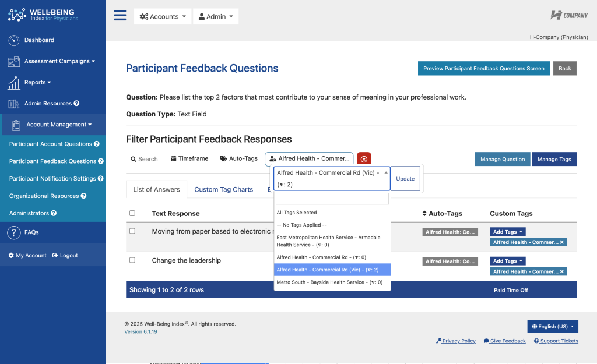Open the Dashboard gauge icon
This screenshot has height=364, width=597.
pos(14,40)
